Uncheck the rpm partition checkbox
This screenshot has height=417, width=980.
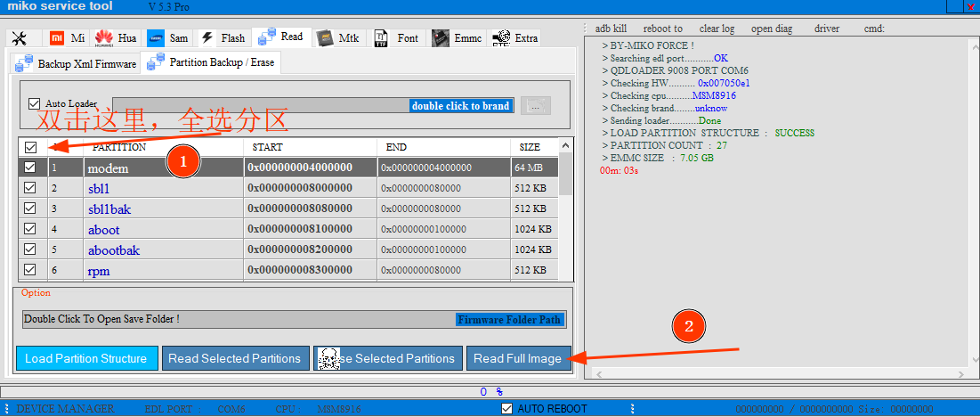pos(30,270)
